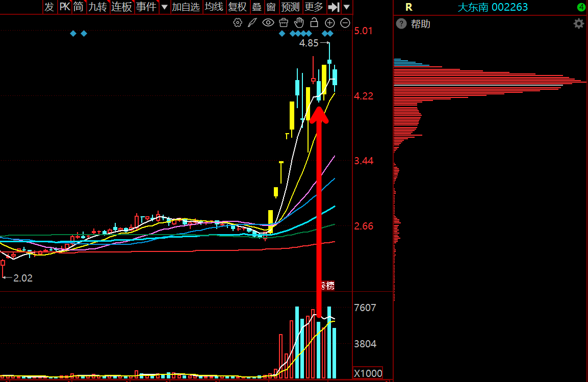Image resolution: width=588 pixels, height=382 pixels.
Task: Click the yellow R marker
Action: click(x=409, y=7)
